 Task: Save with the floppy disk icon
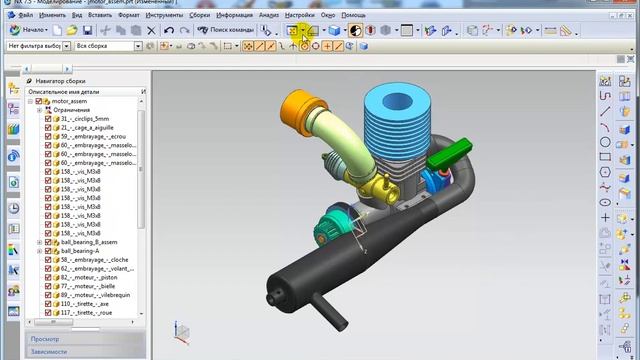click(87, 30)
